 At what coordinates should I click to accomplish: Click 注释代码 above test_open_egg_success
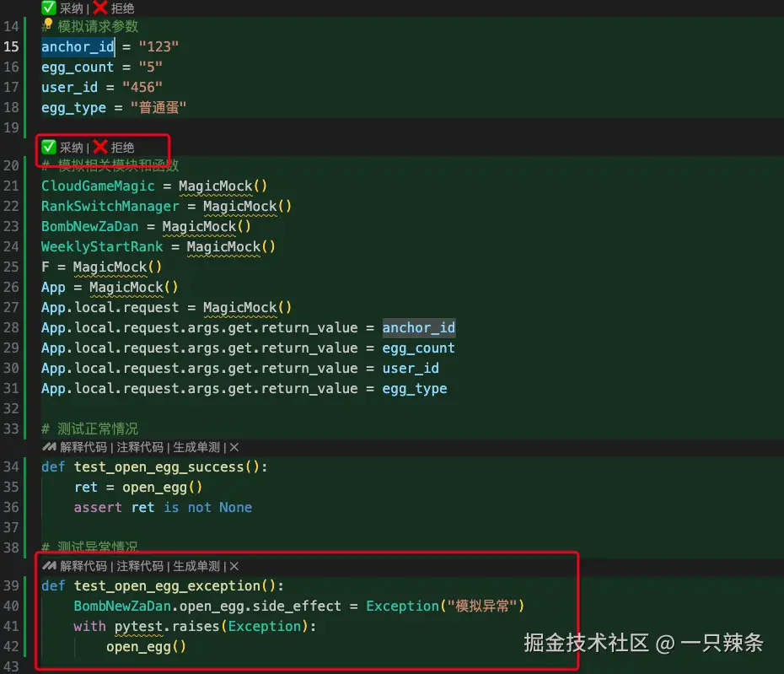(x=140, y=447)
